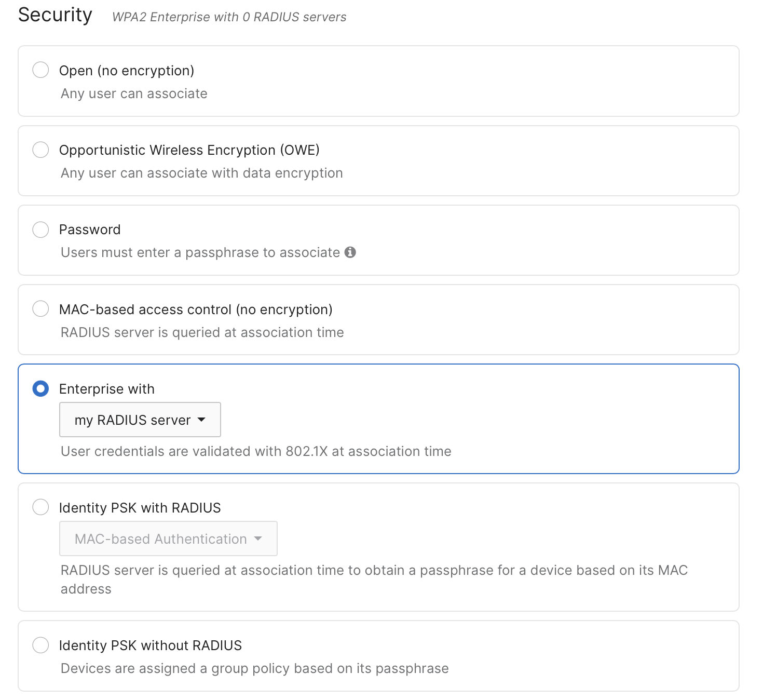Choose Identity PSK without RADIUS radio button
Image resolution: width=763 pixels, height=700 pixels.
[x=40, y=645]
